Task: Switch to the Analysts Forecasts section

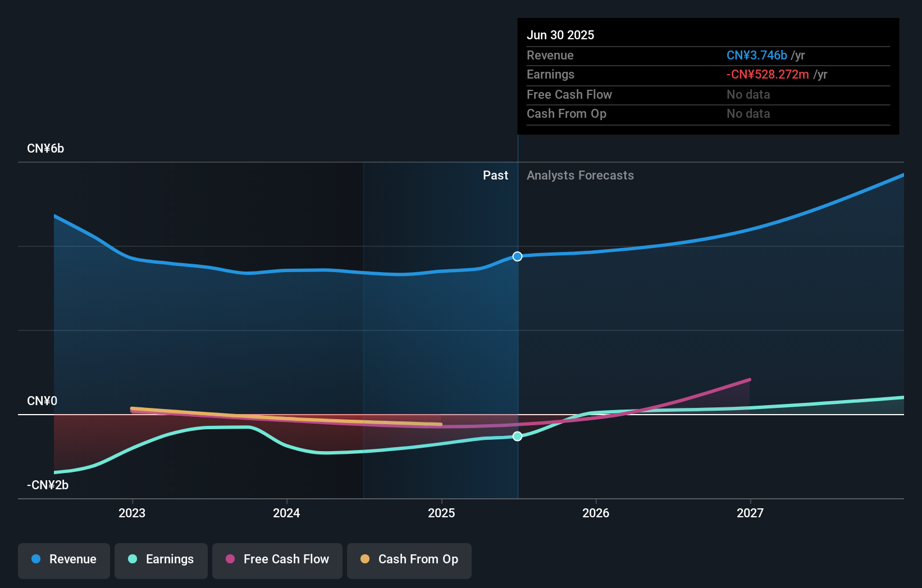Action: pos(580,175)
